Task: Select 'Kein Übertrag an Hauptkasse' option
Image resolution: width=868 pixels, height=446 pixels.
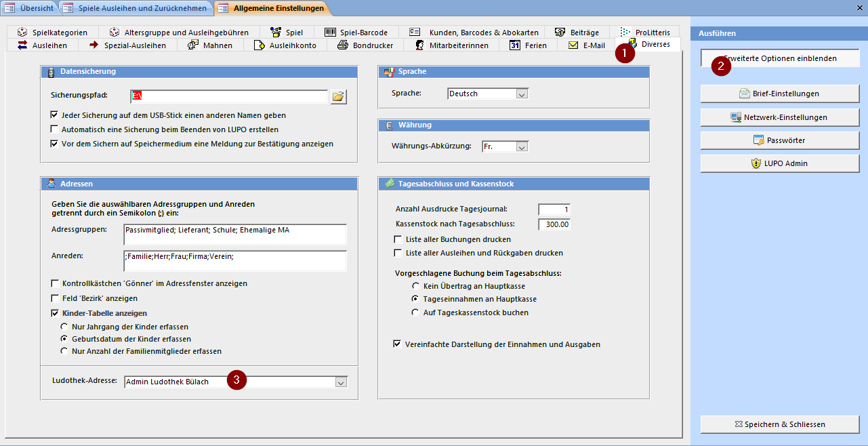Action: (416, 286)
